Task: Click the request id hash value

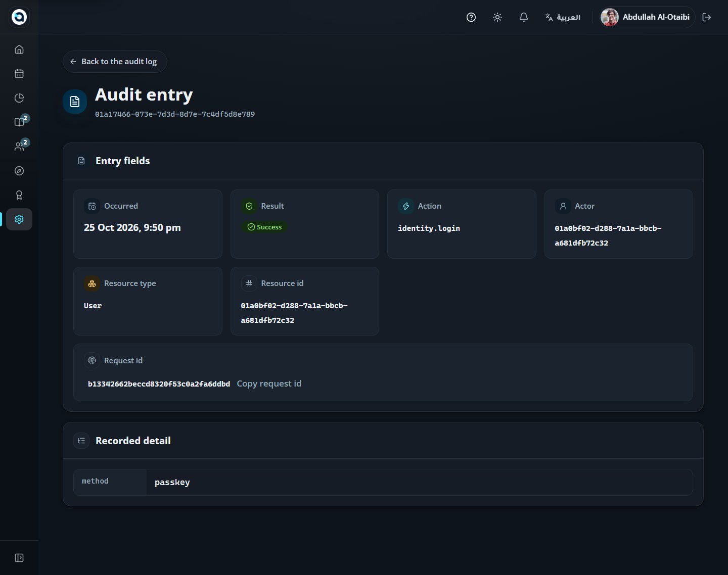Action: [x=159, y=384]
